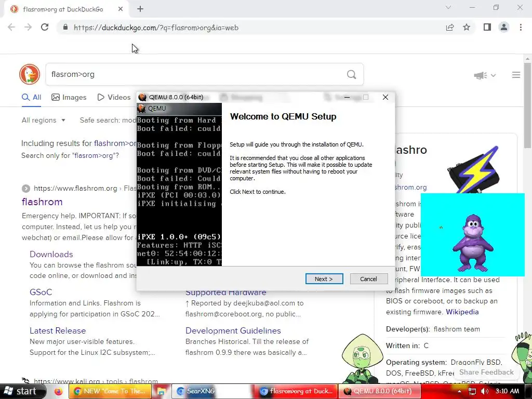
Task: Cancel the QEMU Setup wizard
Action: [x=368, y=279]
